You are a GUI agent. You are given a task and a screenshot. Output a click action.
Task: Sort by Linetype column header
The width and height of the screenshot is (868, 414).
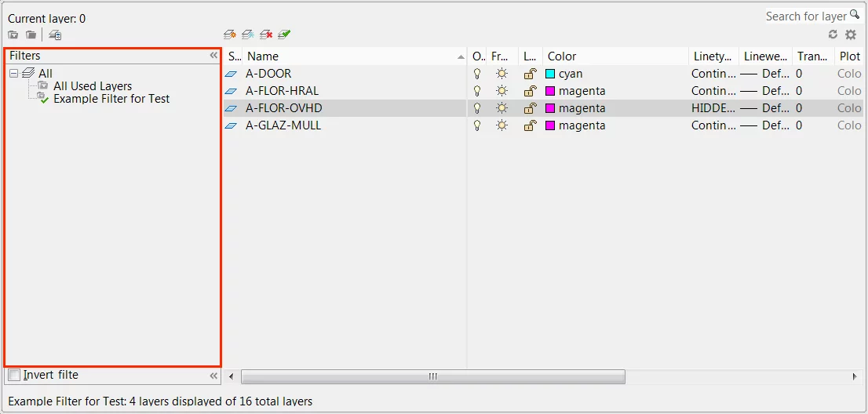(x=713, y=56)
